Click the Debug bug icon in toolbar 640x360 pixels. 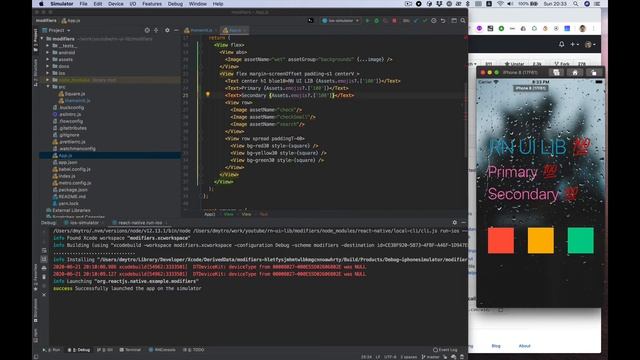pos(376,20)
